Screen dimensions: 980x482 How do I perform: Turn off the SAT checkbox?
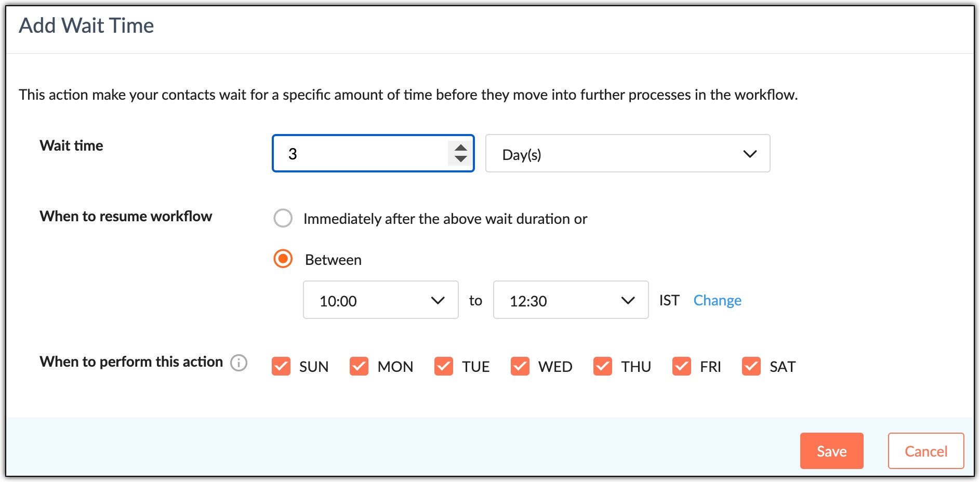(x=751, y=366)
